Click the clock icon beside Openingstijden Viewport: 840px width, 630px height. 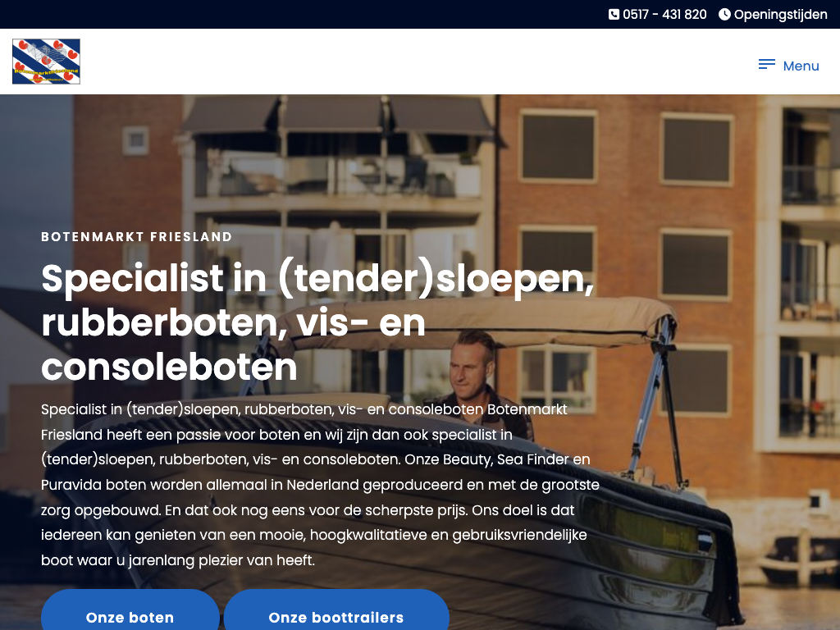[724, 15]
